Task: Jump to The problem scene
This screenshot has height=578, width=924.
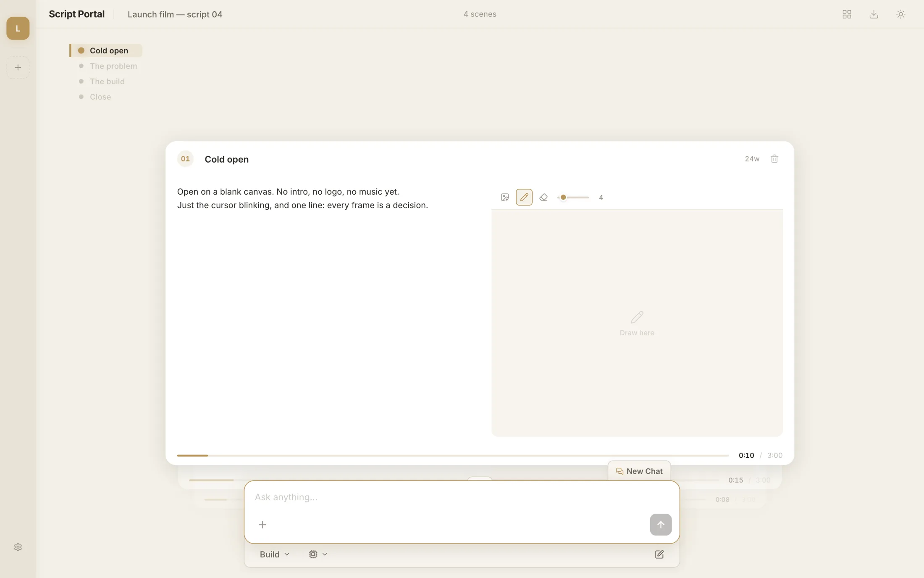Action: point(108,66)
